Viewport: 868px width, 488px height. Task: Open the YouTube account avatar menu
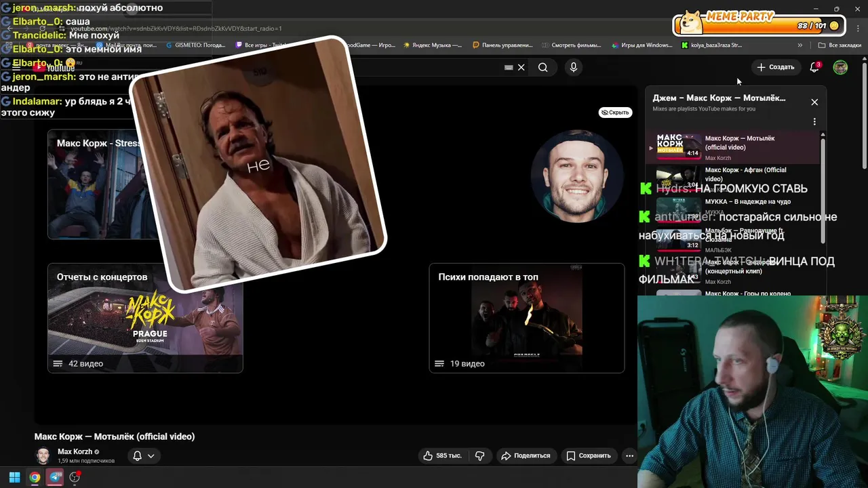840,67
